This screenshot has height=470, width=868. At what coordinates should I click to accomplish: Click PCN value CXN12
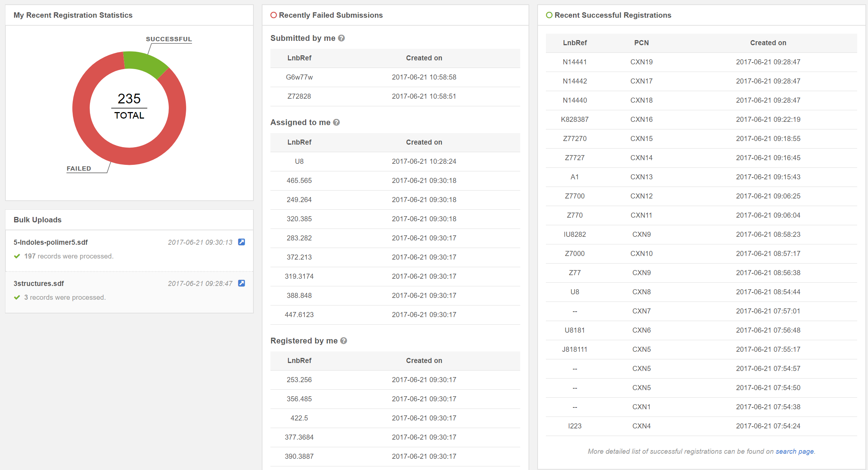pos(641,196)
